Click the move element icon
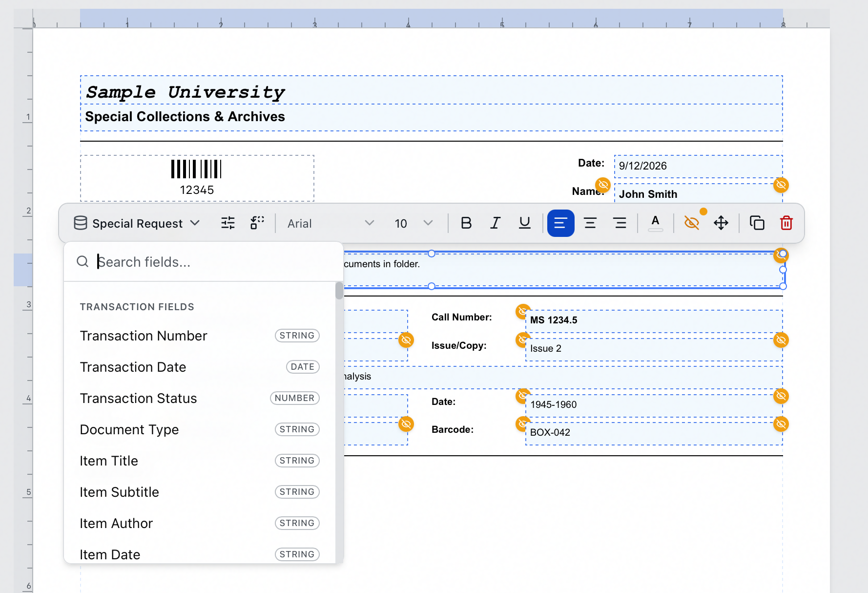 click(x=721, y=223)
